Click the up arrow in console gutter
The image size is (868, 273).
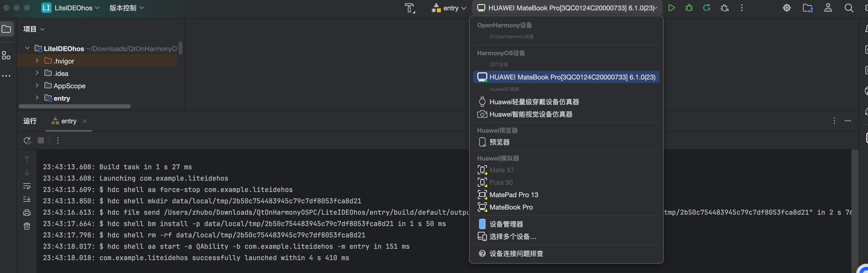click(x=27, y=159)
